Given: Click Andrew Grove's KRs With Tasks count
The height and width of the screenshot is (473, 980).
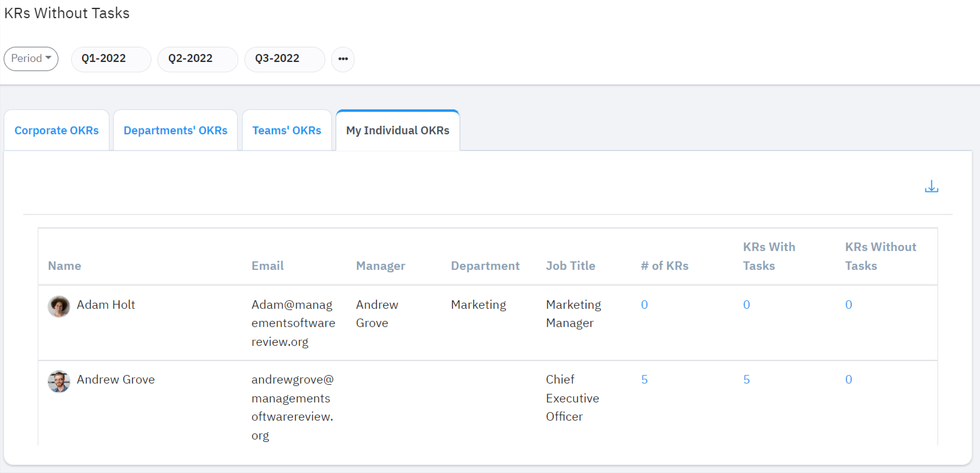Looking at the screenshot, I should [x=747, y=380].
